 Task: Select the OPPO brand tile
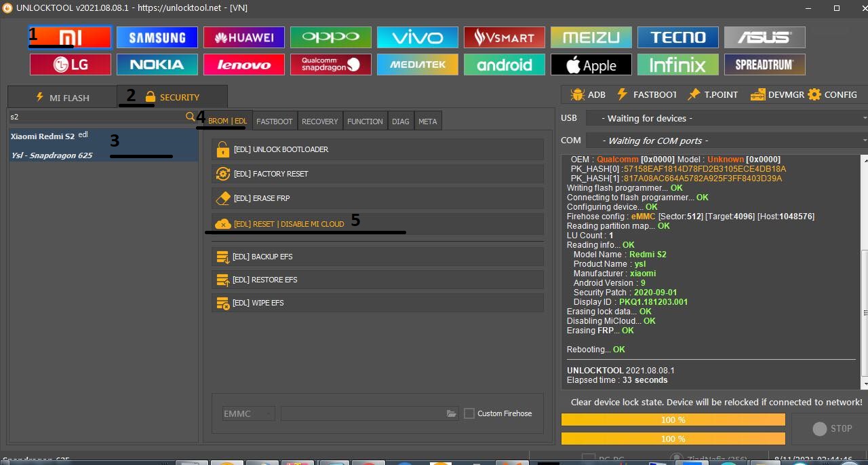pyautogui.click(x=331, y=37)
